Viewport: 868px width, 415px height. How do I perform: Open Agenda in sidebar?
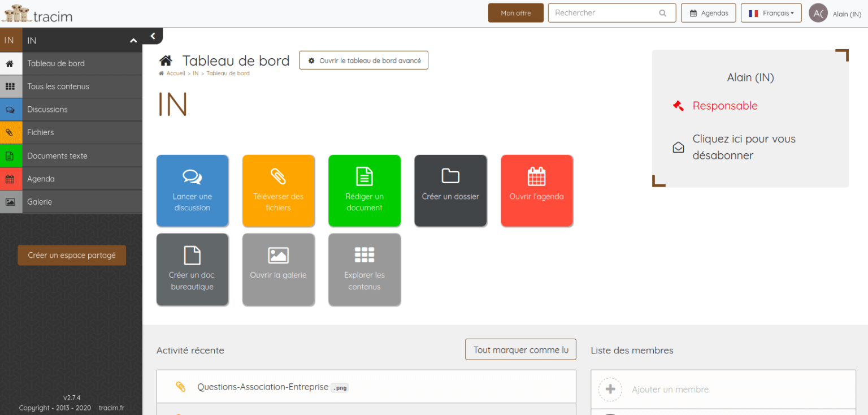point(71,179)
